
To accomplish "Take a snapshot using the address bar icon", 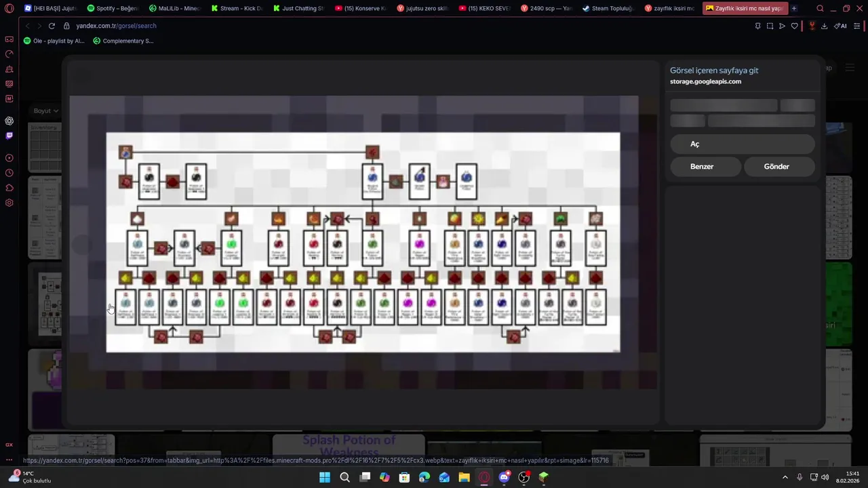I will pyautogui.click(x=770, y=26).
